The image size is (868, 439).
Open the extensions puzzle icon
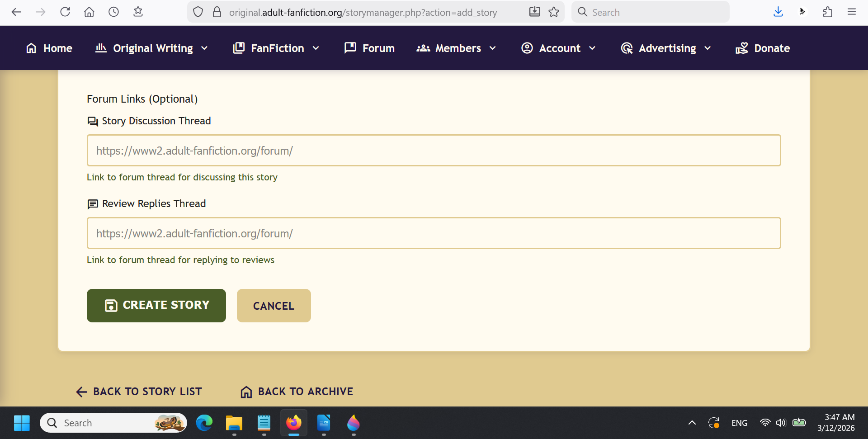pos(827,12)
